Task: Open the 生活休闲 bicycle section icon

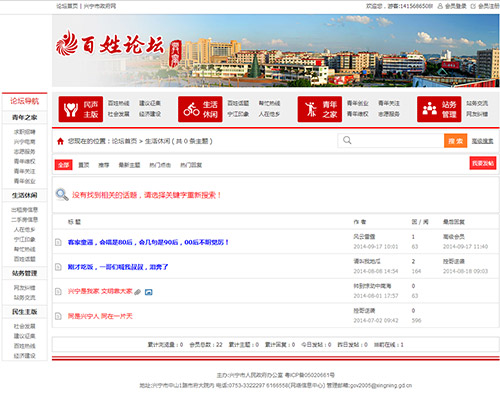Action: coord(200,109)
